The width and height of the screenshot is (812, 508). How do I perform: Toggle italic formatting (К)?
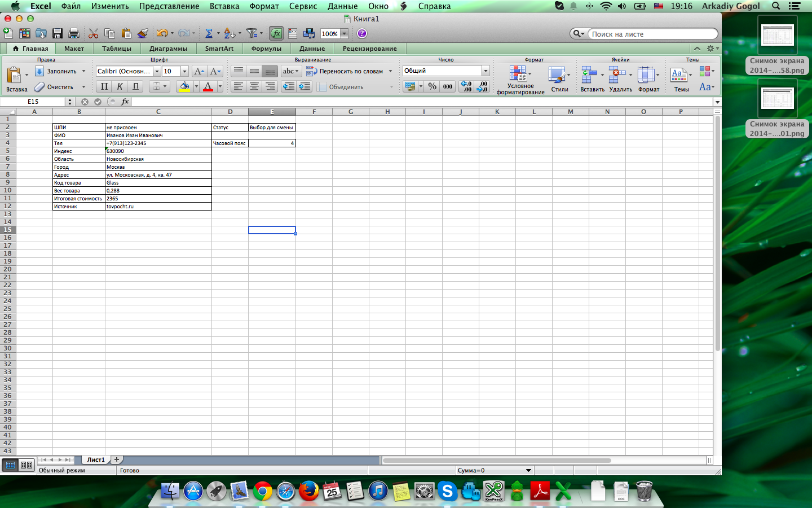(120, 86)
